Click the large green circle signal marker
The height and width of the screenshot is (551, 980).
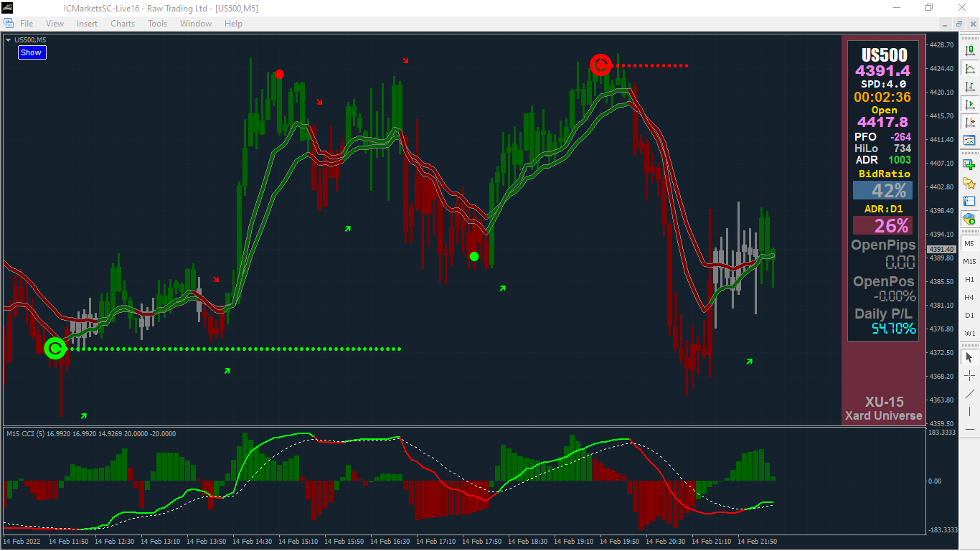(x=55, y=349)
